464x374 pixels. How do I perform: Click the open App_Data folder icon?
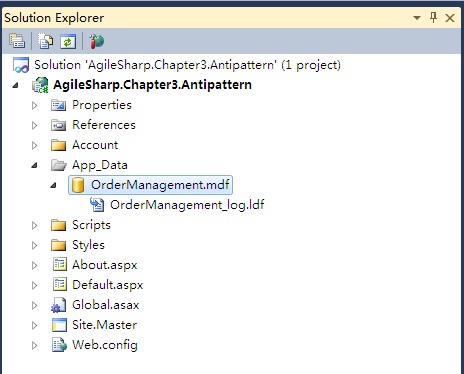pos(59,165)
